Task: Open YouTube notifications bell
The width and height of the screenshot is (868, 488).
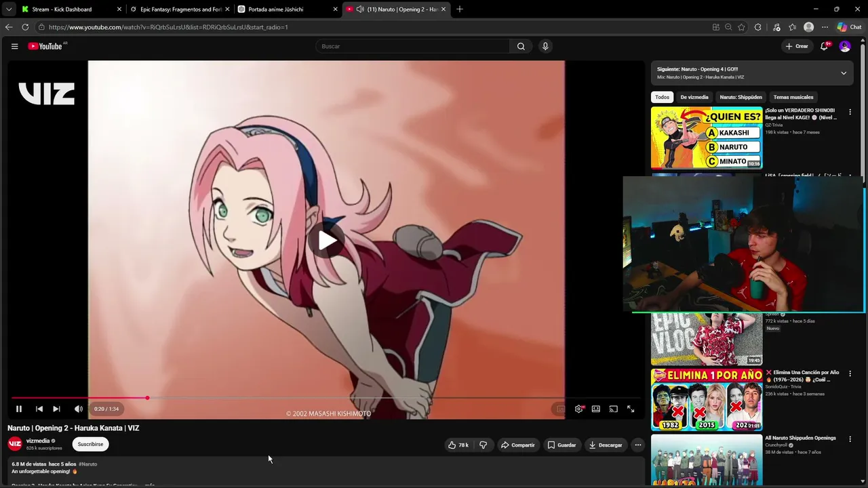Action: click(x=825, y=46)
